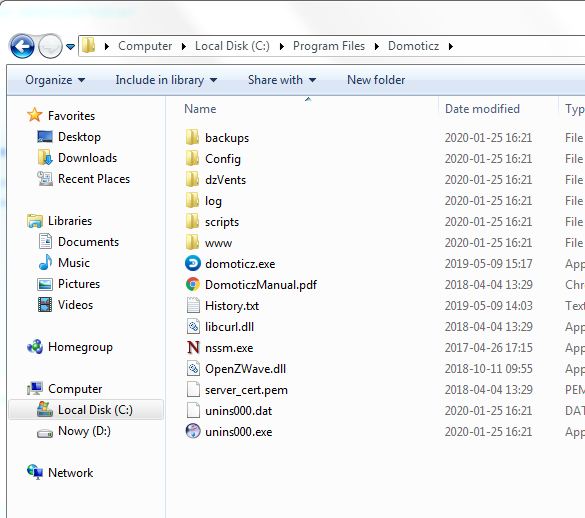Select the nssm.exe N icon
This screenshot has width=585, height=518.
point(193,347)
